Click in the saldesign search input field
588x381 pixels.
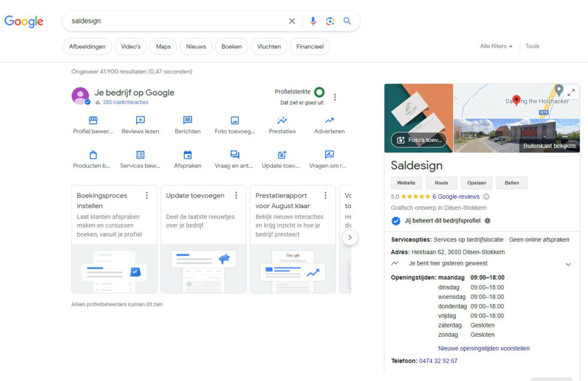coord(176,21)
